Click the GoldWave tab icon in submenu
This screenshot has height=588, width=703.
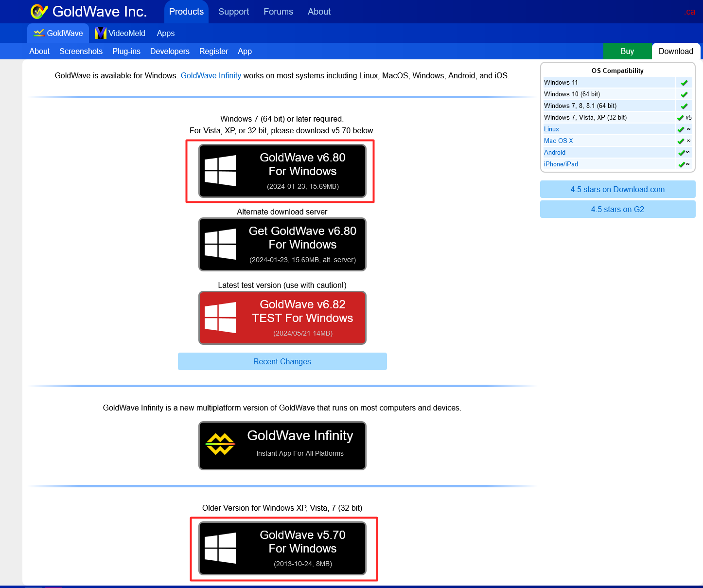[39, 33]
